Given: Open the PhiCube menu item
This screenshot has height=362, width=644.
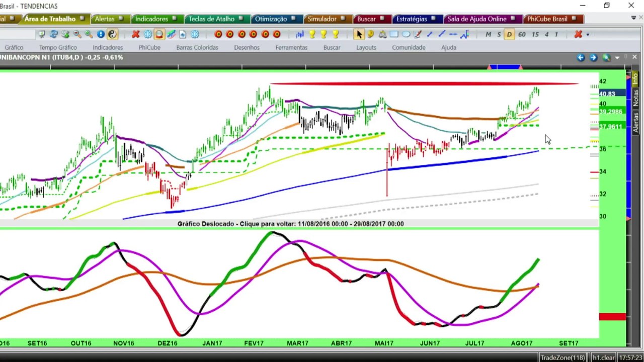Looking at the screenshot, I should (x=149, y=47).
